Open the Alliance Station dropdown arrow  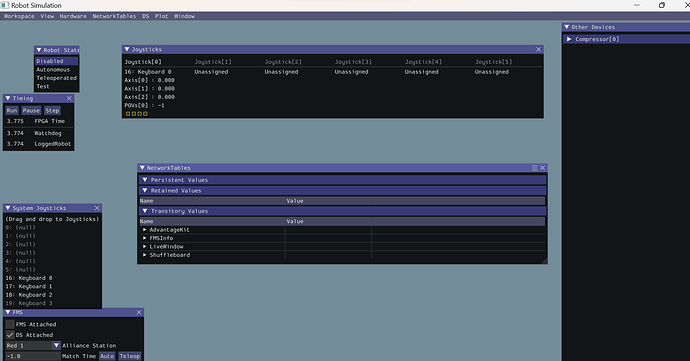pyautogui.click(x=56, y=346)
